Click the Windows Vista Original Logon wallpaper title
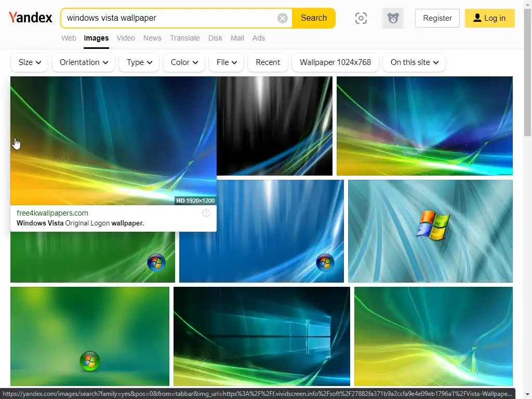This screenshot has width=532, height=399. click(x=81, y=223)
